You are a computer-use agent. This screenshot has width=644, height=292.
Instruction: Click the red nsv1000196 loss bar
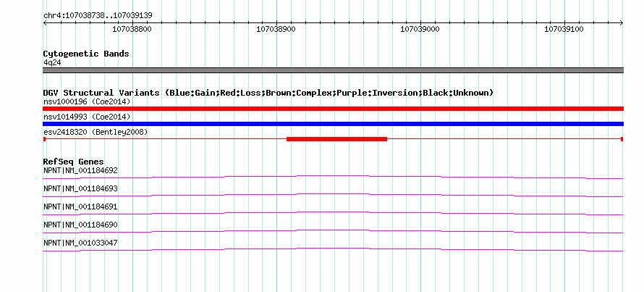click(x=333, y=109)
